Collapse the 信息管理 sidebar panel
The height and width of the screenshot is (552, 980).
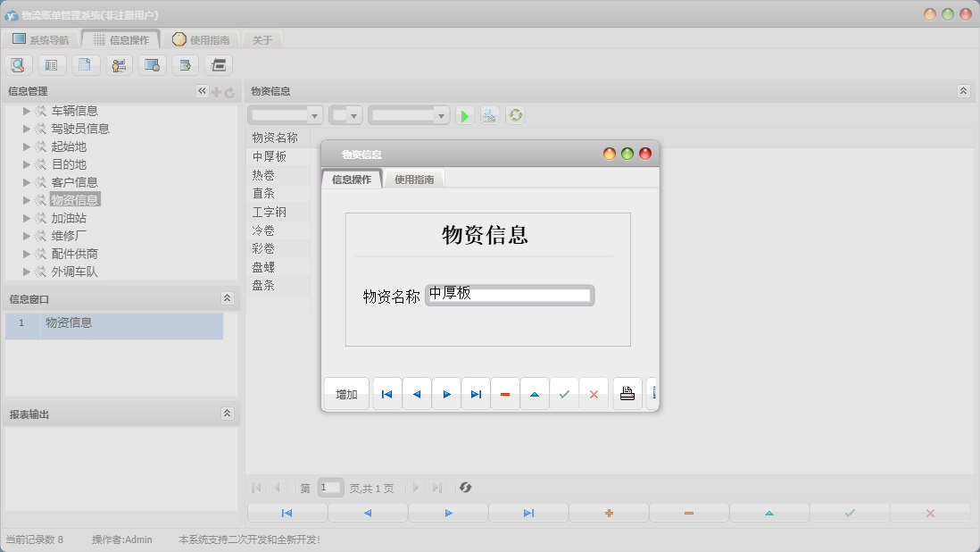[203, 90]
